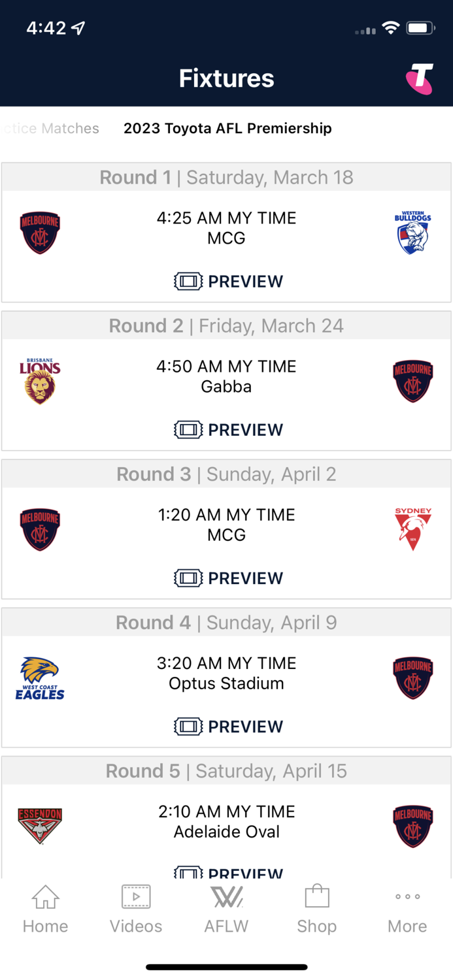Select the 2023 Toyota AFL Premiership tab

[x=227, y=129]
